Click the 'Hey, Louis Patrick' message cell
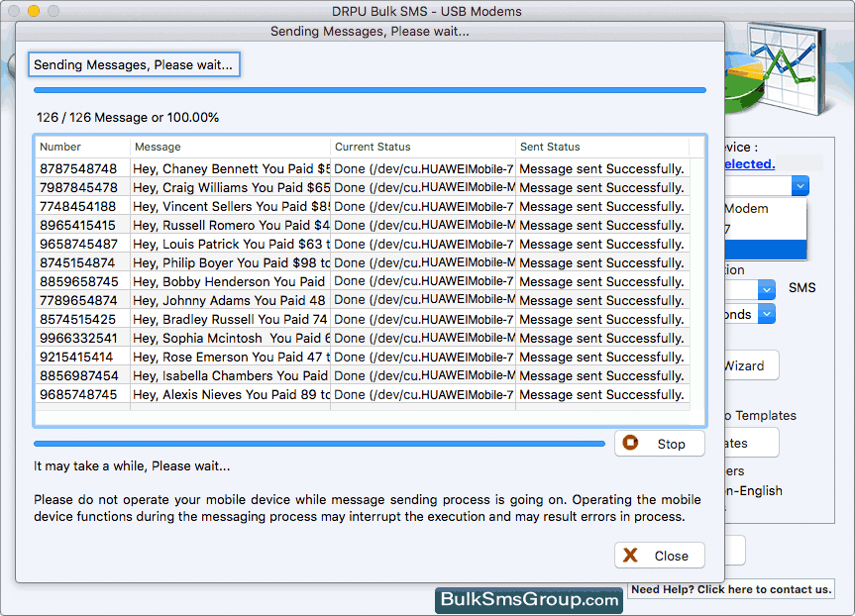 click(231, 244)
